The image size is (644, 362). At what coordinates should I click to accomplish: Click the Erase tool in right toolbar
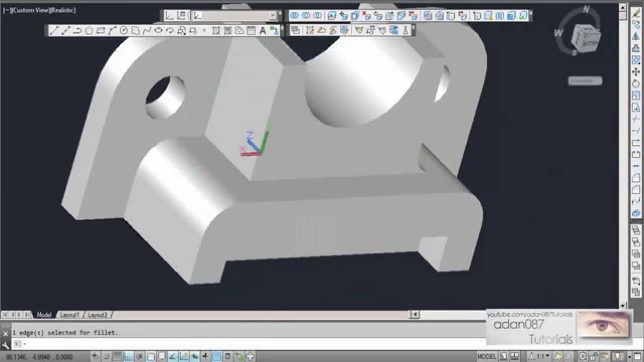click(636, 14)
